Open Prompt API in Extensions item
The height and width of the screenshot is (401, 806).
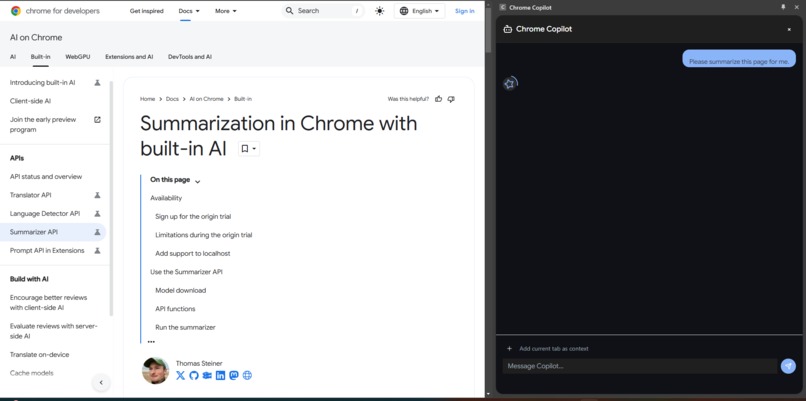(47, 251)
